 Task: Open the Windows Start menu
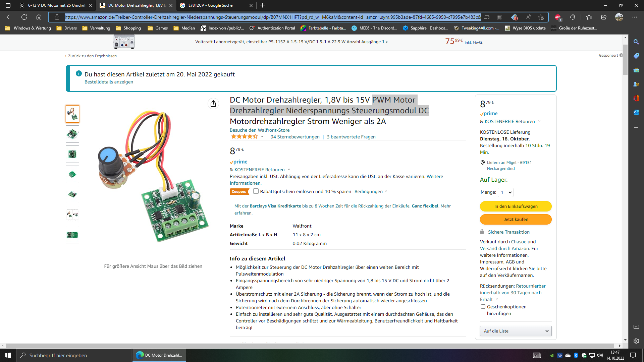point(8,355)
